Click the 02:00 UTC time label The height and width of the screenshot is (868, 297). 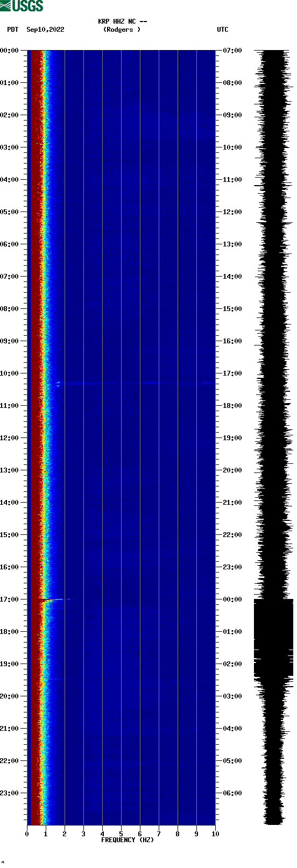[x=232, y=664]
